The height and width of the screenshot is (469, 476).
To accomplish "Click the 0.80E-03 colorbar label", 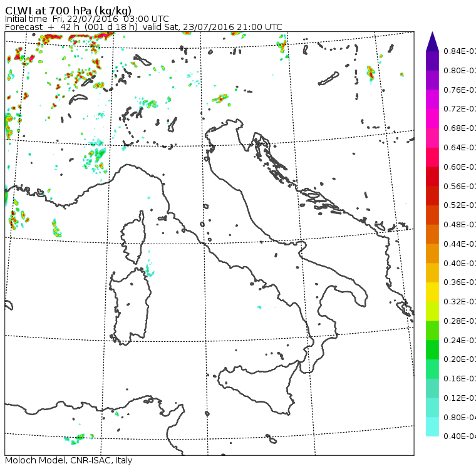I will (460, 70).
